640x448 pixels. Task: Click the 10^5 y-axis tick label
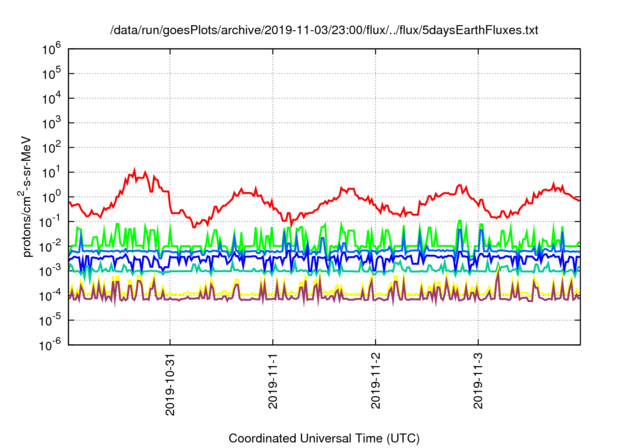pyautogui.click(x=51, y=74)
